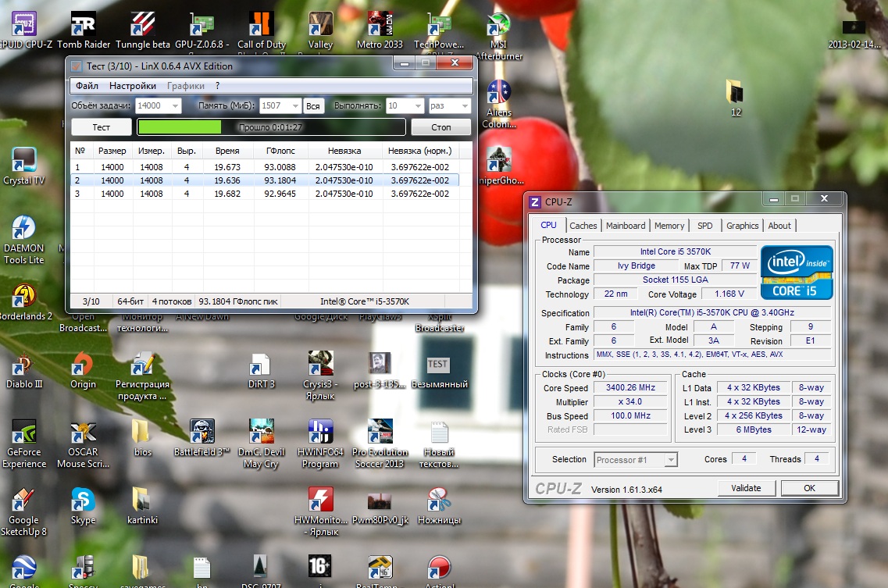Open the folder named 12
Screen dimensions: 888x588
click(735, 92)
